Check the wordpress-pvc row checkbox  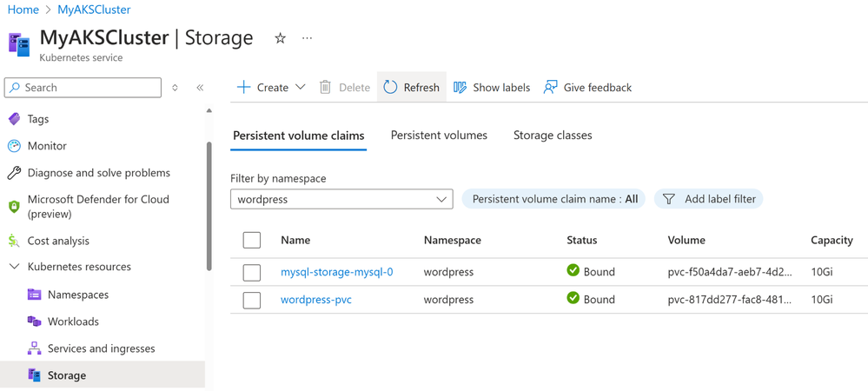[252, 300]
